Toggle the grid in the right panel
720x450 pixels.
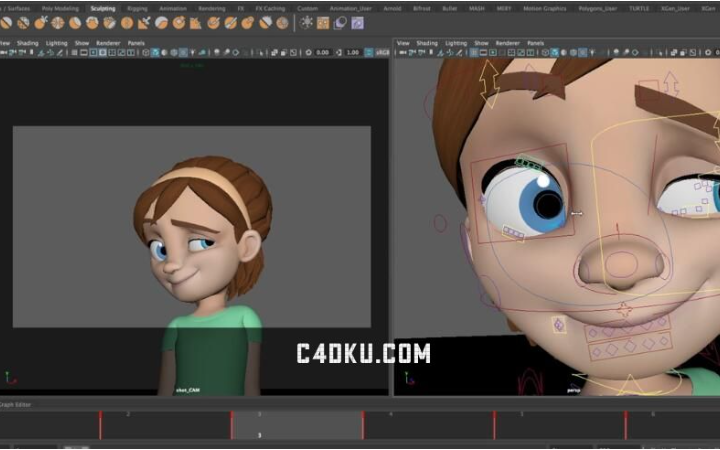[474, 52]
